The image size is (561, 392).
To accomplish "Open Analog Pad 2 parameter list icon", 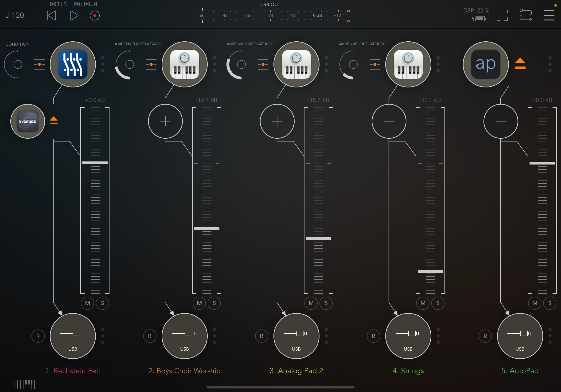I will point(263,64).
